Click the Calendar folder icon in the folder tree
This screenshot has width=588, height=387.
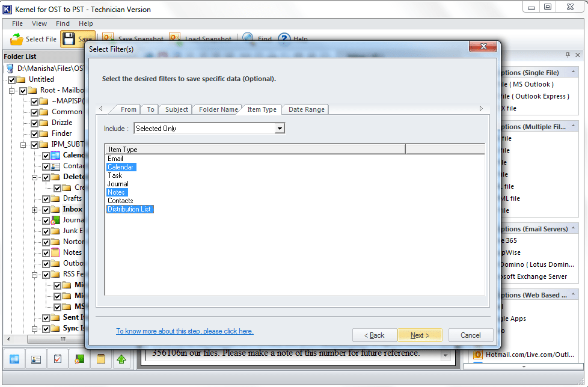click(55, 155)
